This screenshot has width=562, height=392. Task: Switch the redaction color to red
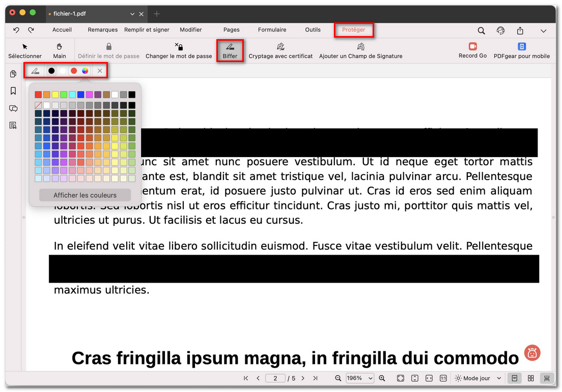[x=74, y=71]
